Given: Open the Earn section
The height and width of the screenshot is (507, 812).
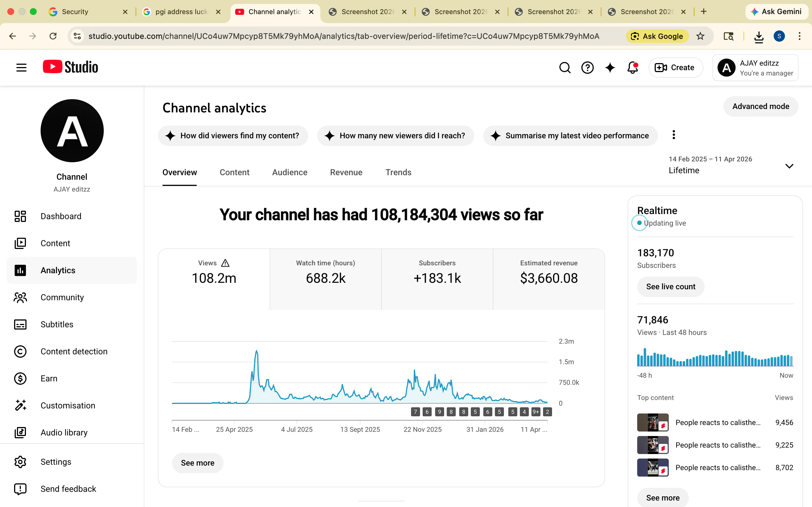Looking at the screenshot, I should pos(49,378).
